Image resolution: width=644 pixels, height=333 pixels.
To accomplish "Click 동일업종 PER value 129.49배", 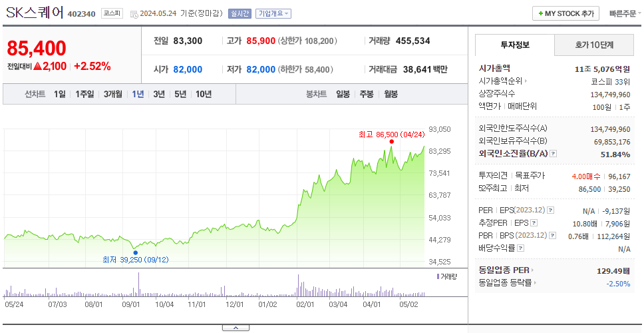I will pos(613,270).
